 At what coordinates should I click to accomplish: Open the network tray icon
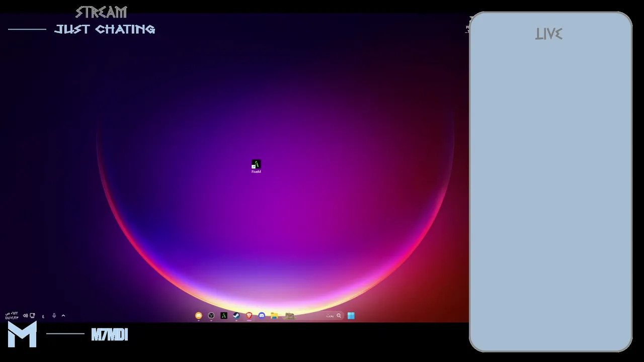click(x=32, y=316)
